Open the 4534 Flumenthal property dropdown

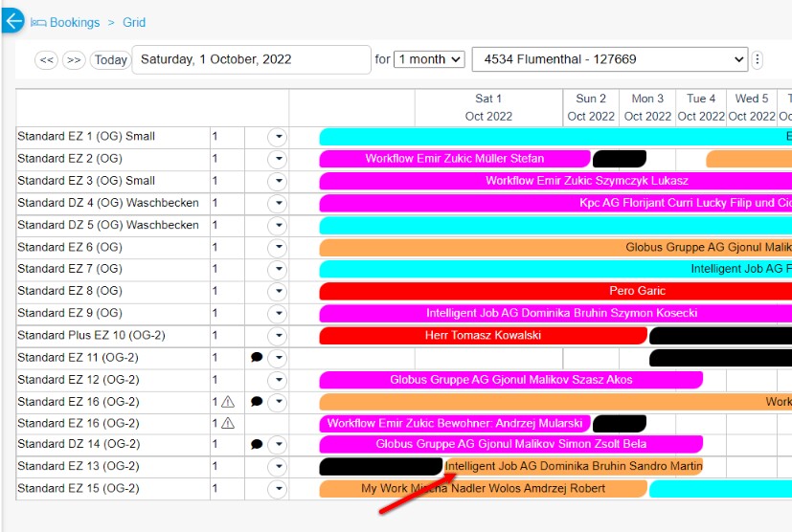coord(610,59)
